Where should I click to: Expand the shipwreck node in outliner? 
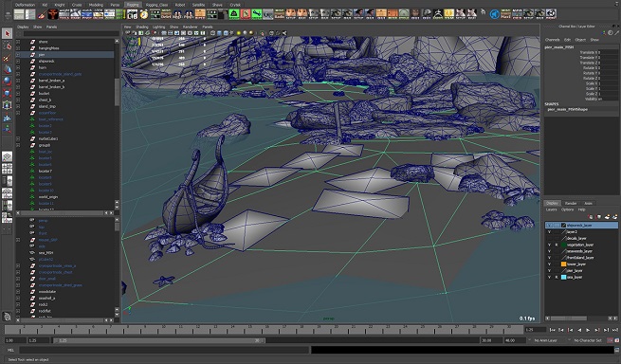point(18,61)
